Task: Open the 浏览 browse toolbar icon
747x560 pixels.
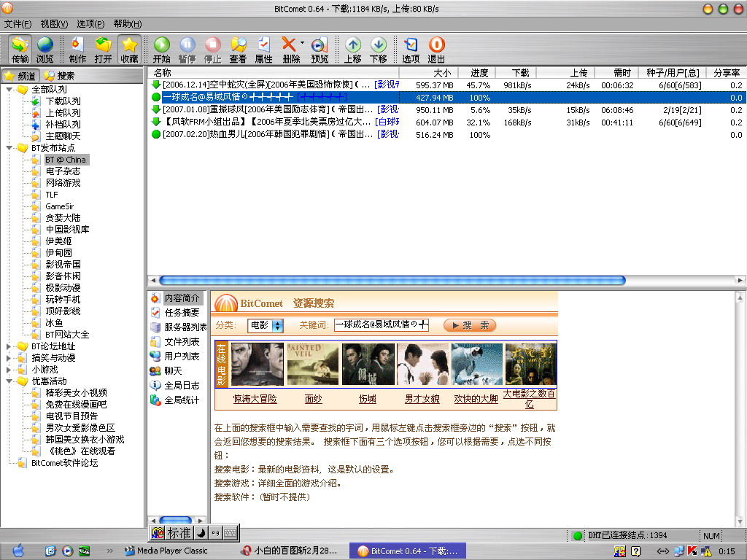Action: [44, 50]
